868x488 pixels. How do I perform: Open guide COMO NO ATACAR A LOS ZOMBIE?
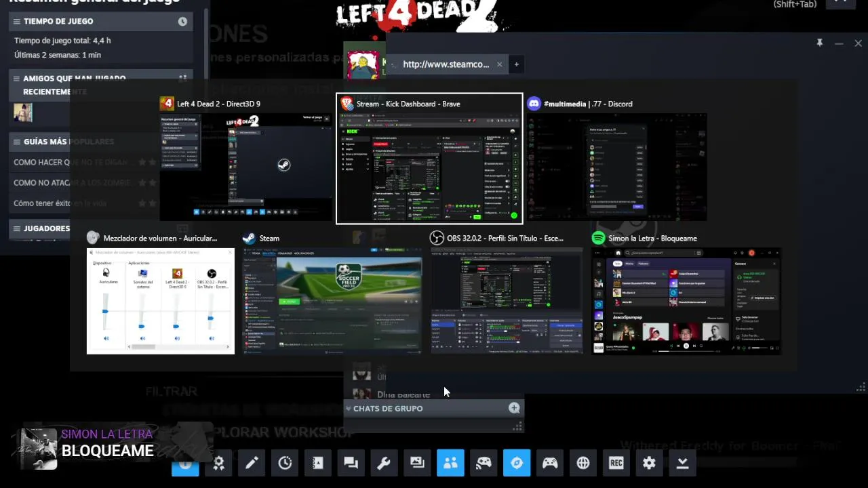72,183
